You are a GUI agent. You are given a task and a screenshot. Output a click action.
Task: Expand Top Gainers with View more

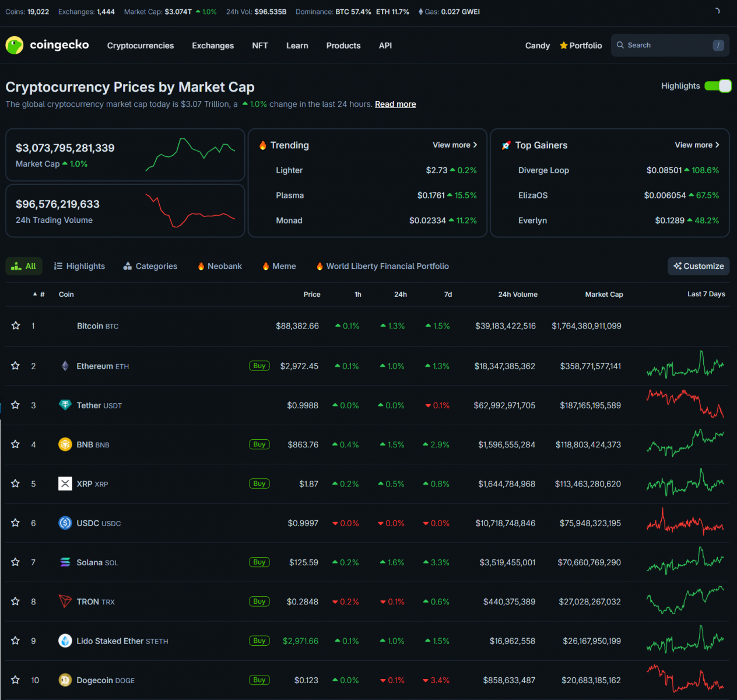coord(697,145)
